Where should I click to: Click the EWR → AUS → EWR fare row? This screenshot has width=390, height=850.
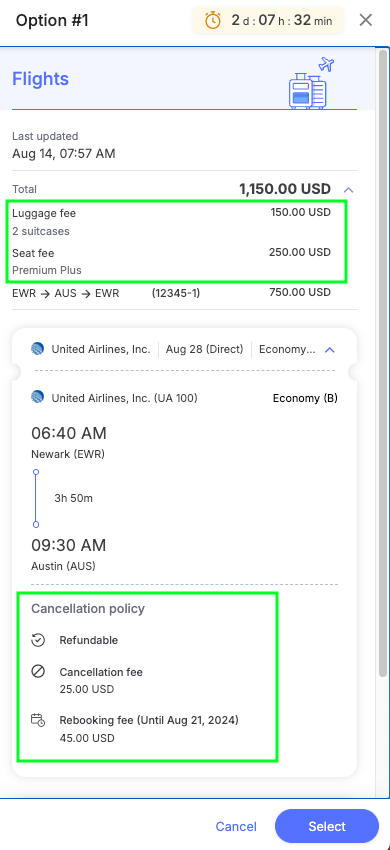(x=171, y=293)
